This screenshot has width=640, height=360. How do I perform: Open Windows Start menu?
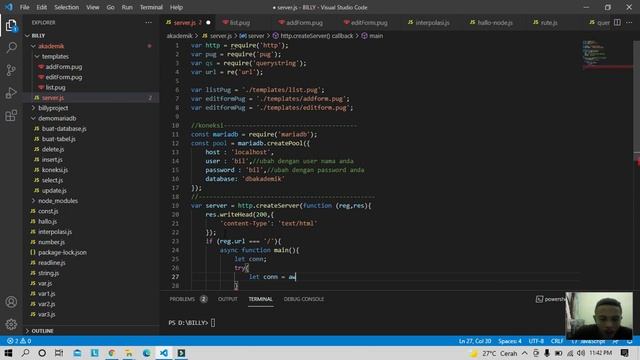8,353
